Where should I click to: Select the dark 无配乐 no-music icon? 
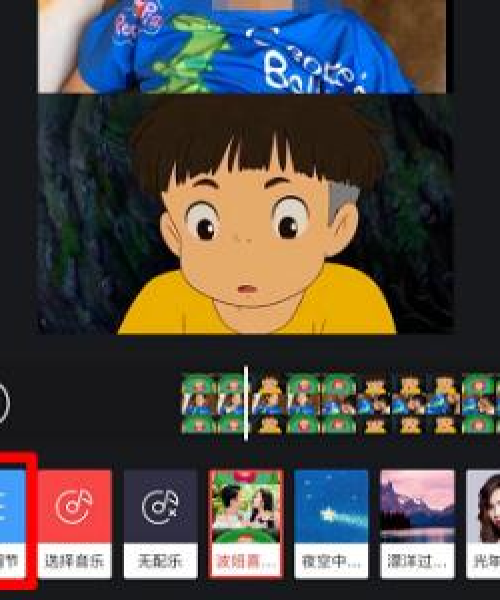[160, 506]
